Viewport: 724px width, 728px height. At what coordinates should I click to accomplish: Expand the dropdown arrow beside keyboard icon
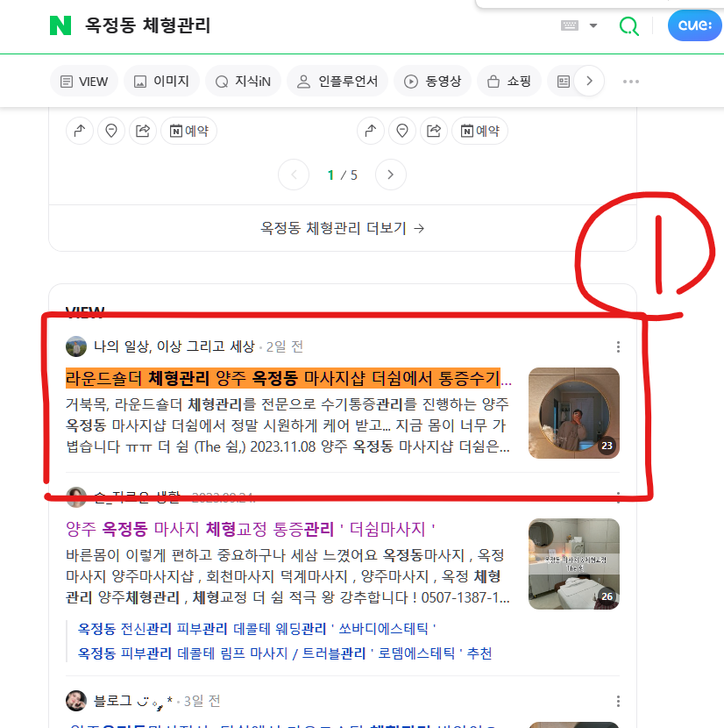click(x=593, y=25)
